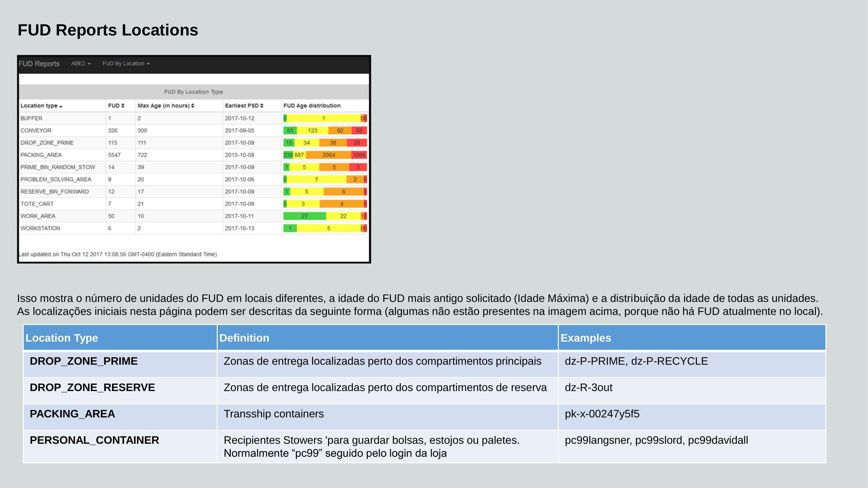Click CONVEYOR green segment showing 53

point(290,130)
